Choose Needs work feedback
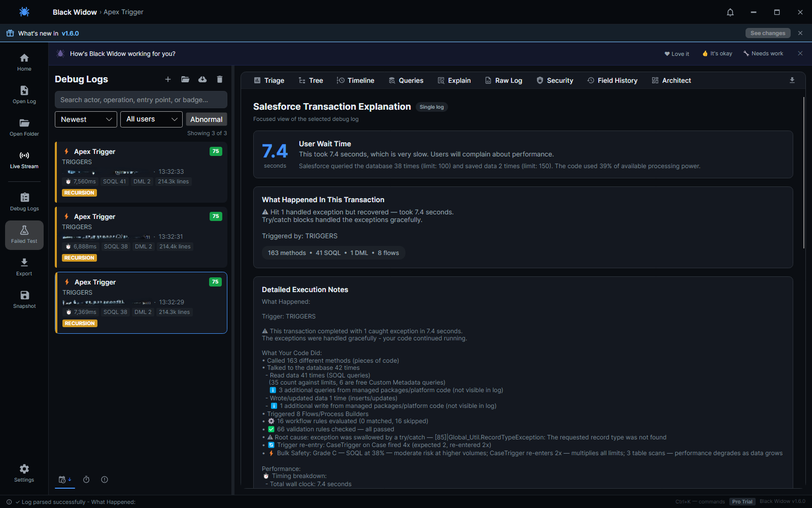Screen dimensions: 812x508 (763, 53)
